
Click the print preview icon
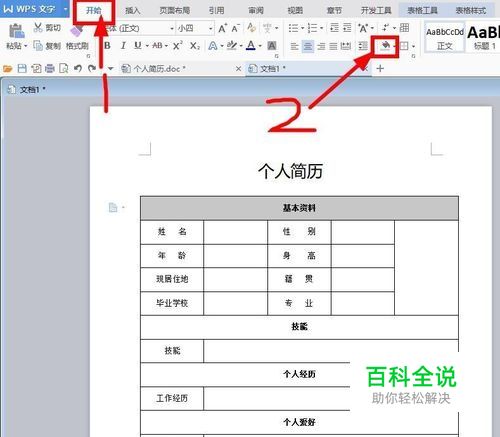click(x=63, y=69)
